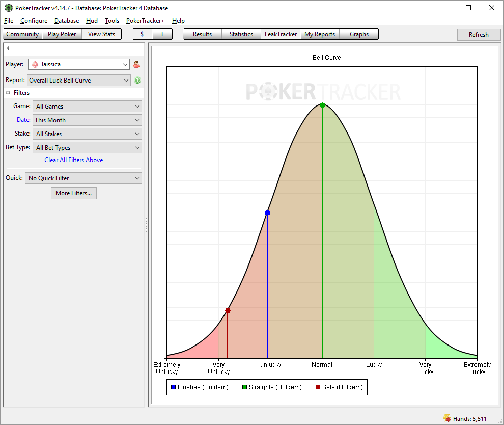Collapse the Filters section
This screenshot has height=425, width=504.
[8, 93]
